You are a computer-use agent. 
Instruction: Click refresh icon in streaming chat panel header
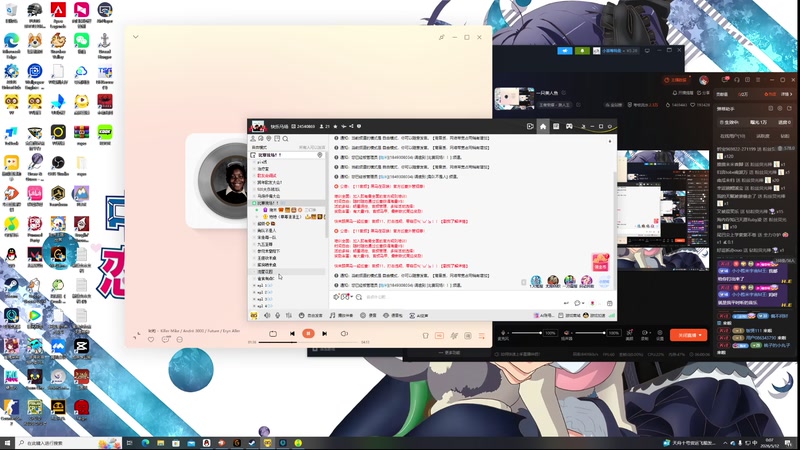(x=789, y=108)
